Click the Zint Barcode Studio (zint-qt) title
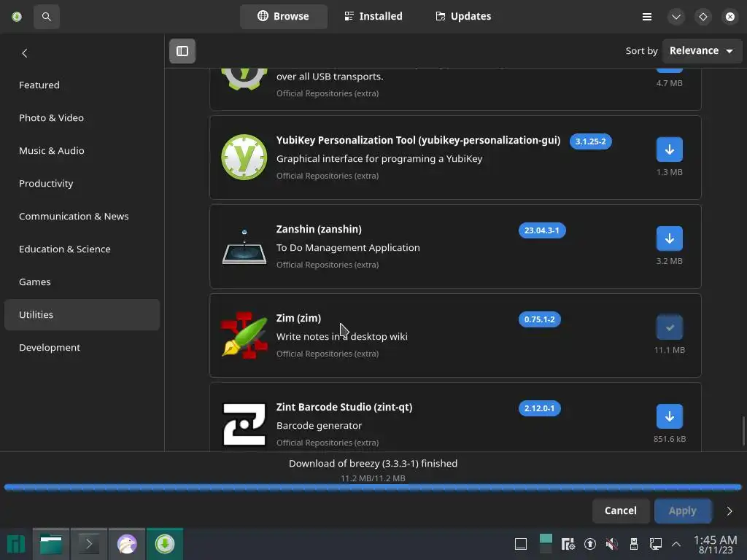This screenshot has width=747, height=560. click(344, 407)
